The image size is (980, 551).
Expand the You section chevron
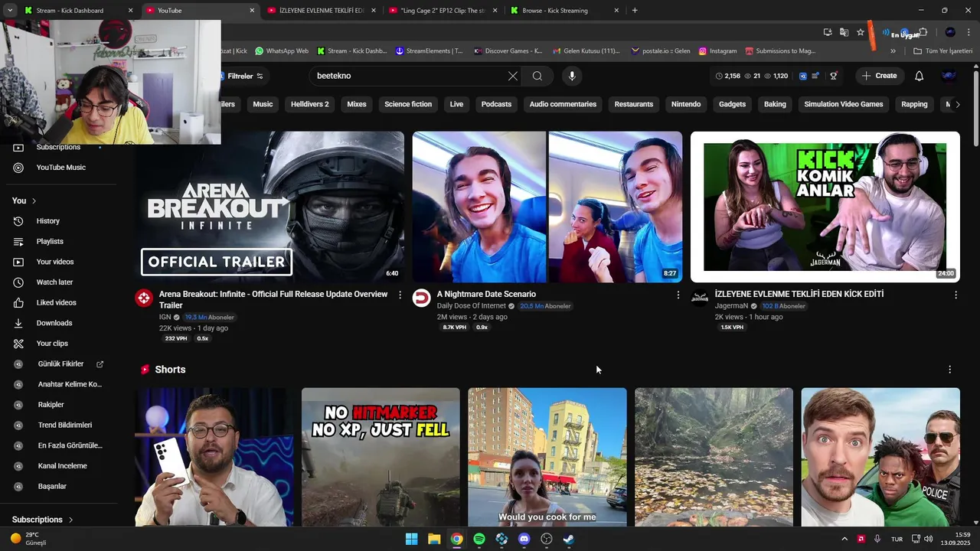(34, 201)
